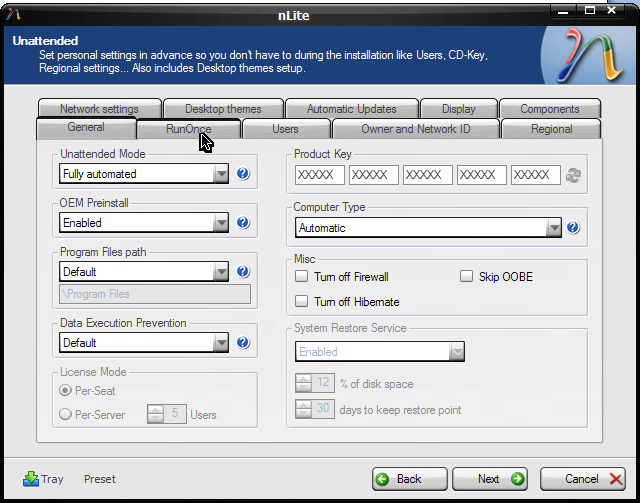Screen dimensions: 640x503
Task: Open help for Data Execution Prevention
Action: (x=243, y=342)
